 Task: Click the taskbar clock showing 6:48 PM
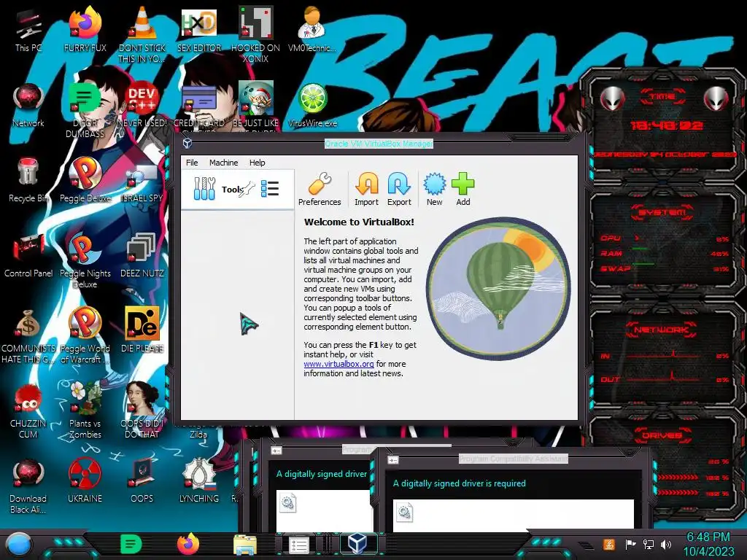[x=708, y=544]
